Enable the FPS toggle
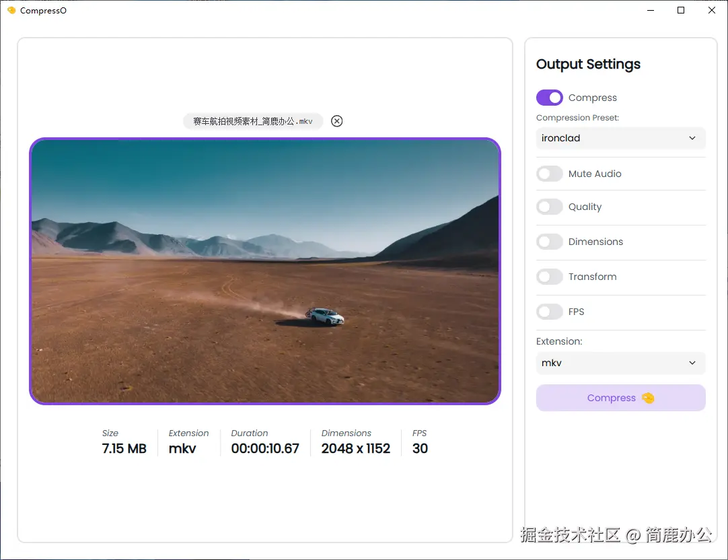 (x=550, y=312)
